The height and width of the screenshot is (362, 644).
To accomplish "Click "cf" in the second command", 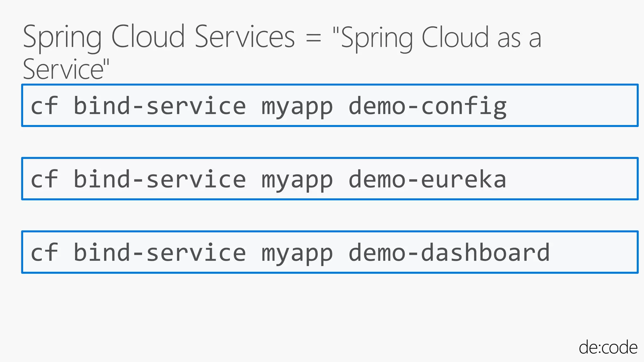I will (x=44, y=179).
